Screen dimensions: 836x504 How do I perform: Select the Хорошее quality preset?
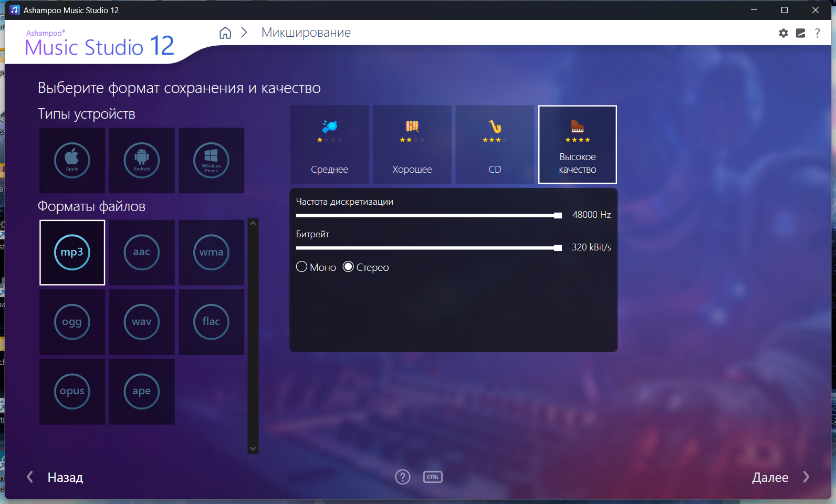pyautogui.click(x=412, y=144)
